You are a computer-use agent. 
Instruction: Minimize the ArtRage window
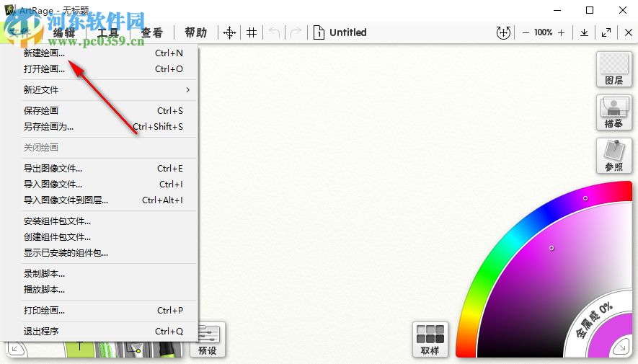(557, 10)
